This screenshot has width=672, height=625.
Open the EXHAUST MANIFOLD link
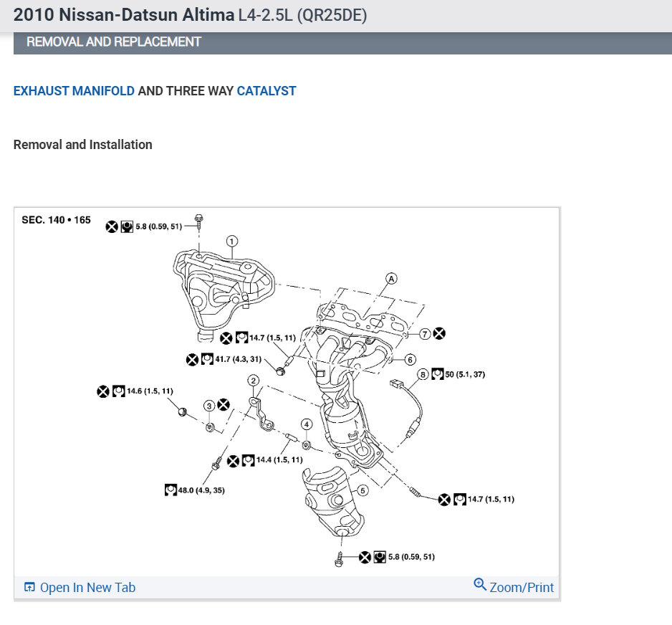point(74,91)
